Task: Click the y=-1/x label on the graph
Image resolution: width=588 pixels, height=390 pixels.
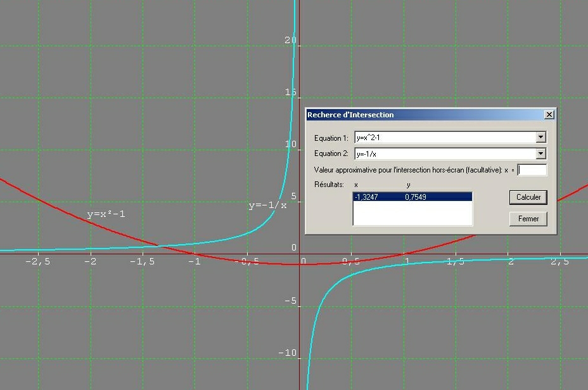Action: [x=267, y=205]
